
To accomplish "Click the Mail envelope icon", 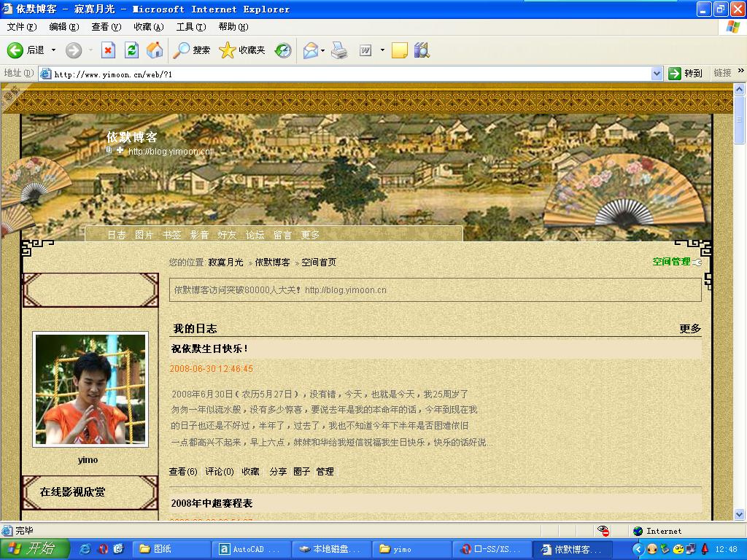I will click(310, 50).
